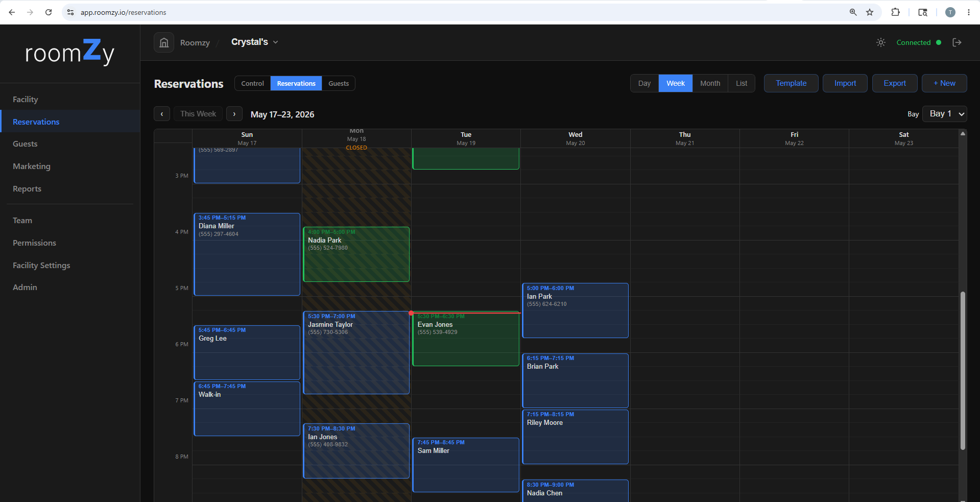Select the Reservations tab

(x=296, y=83)
